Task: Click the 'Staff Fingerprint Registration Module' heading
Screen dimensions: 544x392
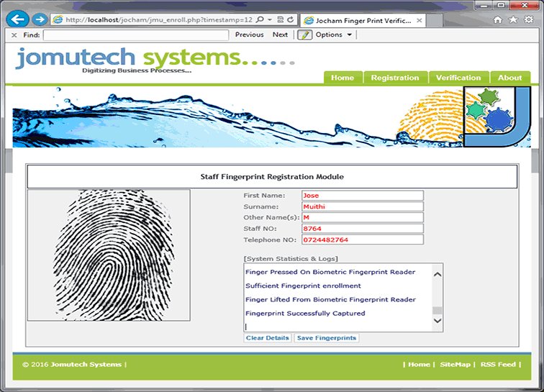Action: 272,176
